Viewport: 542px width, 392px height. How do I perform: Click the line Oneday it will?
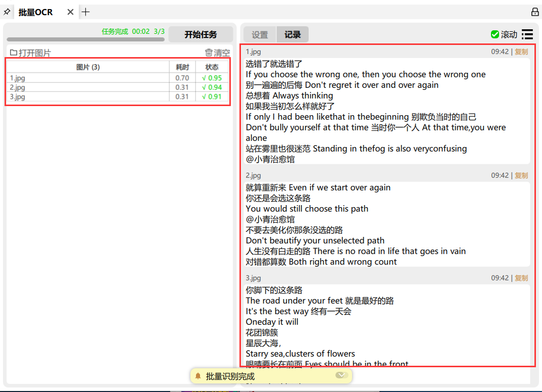coord(272,322)
